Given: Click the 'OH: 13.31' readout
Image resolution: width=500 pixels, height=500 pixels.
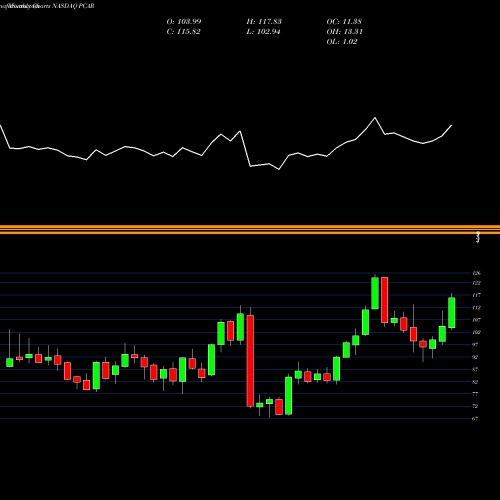Looking at the screenshot, I should [345, 31].
